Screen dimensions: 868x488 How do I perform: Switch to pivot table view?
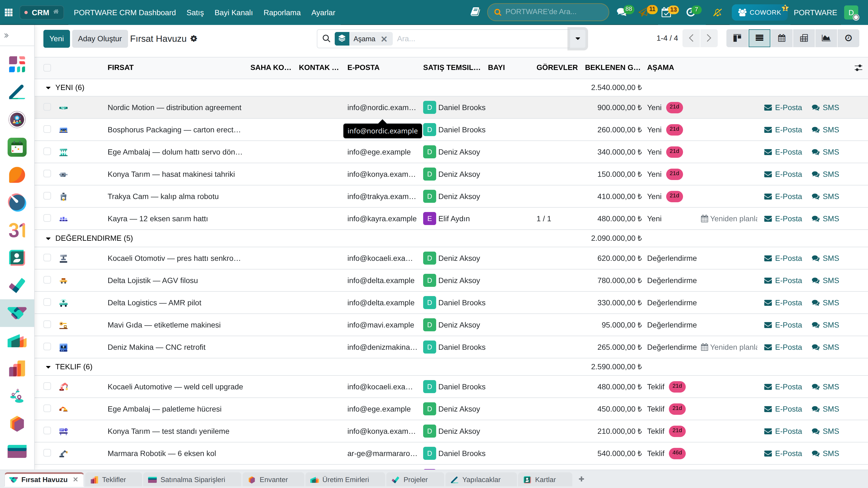(804, 38)
